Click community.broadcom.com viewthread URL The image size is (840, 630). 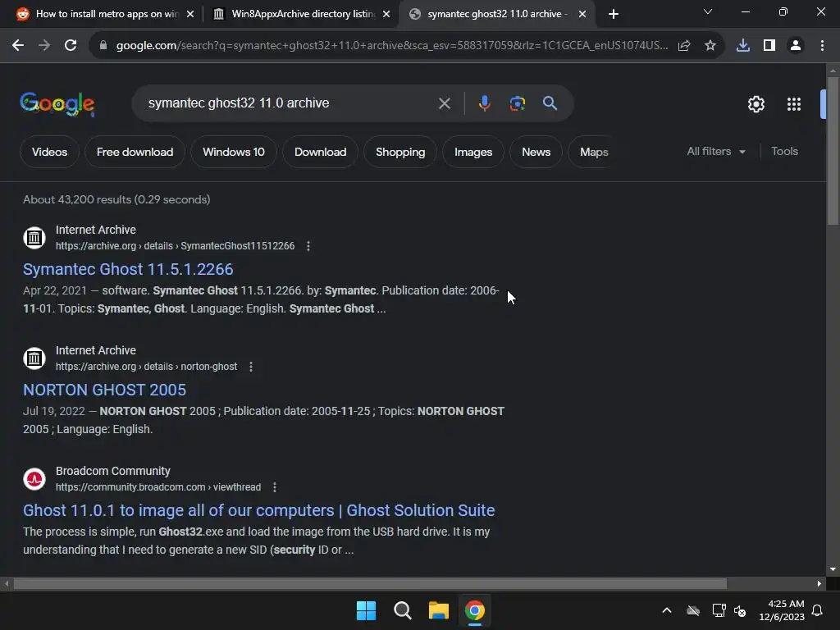point(158,487)
